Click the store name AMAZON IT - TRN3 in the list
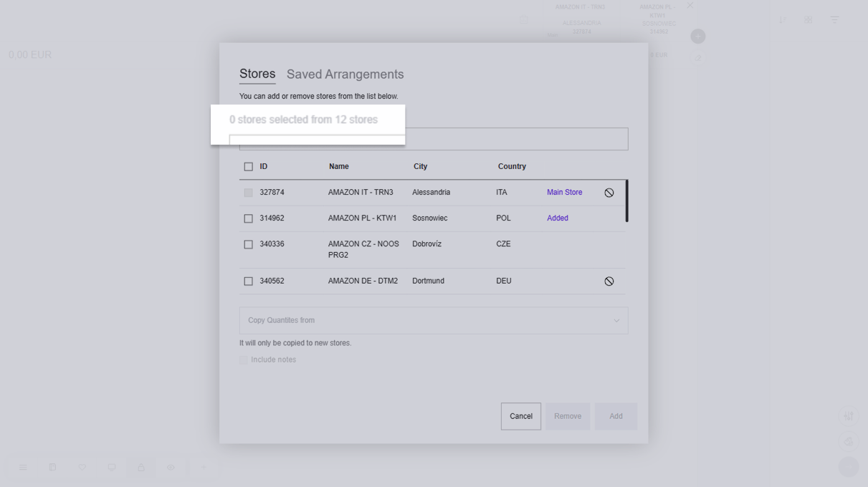The width and height of the screenshot is (868, 487). [361, 193]
